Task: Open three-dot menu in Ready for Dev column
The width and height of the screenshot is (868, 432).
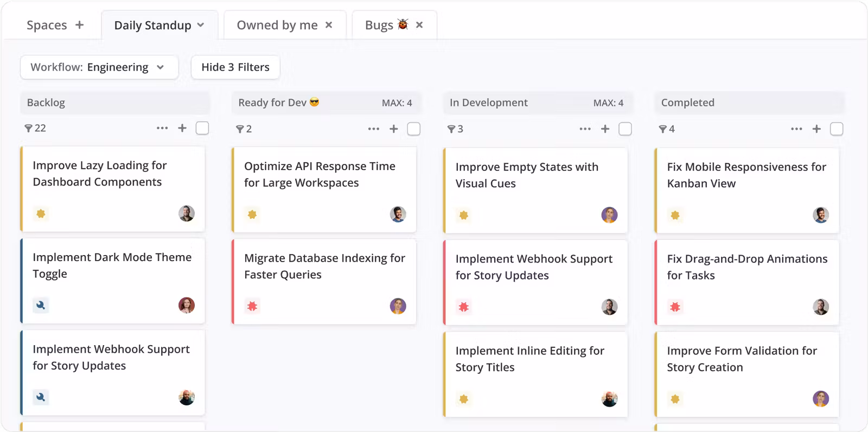Action: 373,129
